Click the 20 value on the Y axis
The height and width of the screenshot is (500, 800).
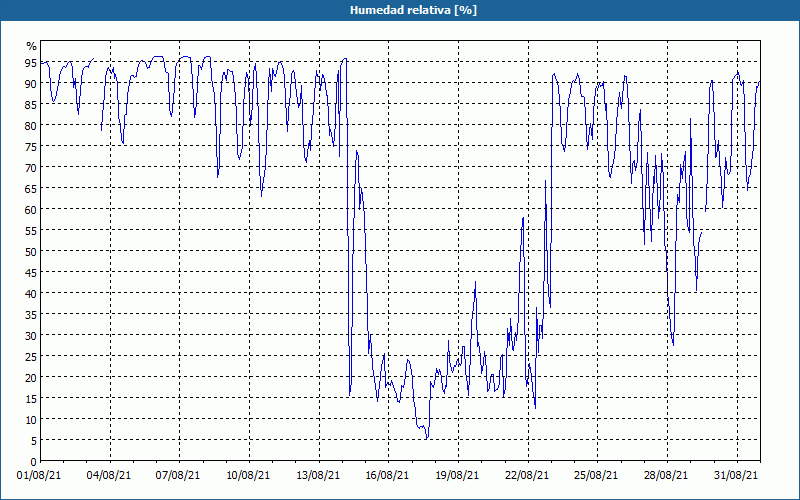tap(31, 378)
